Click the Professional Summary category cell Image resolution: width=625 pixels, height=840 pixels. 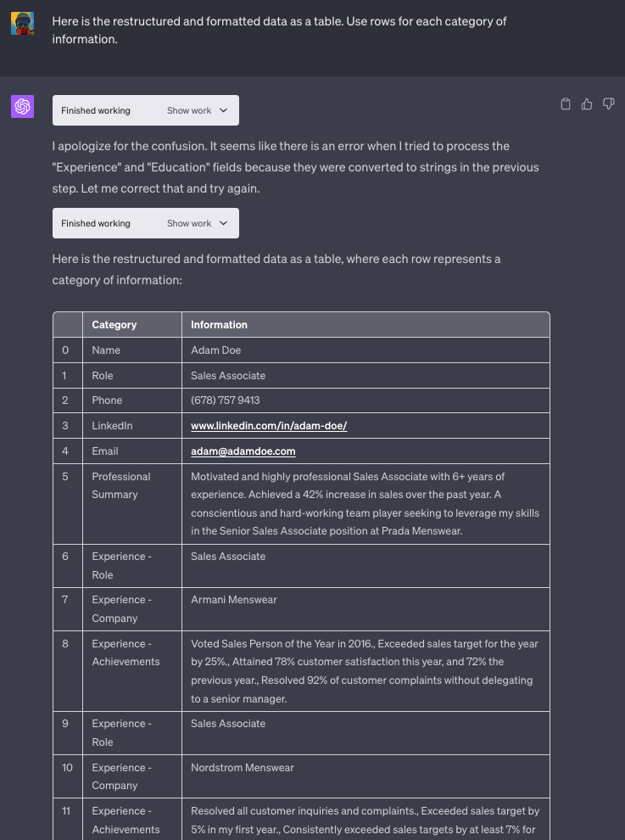tap(121, 485)
